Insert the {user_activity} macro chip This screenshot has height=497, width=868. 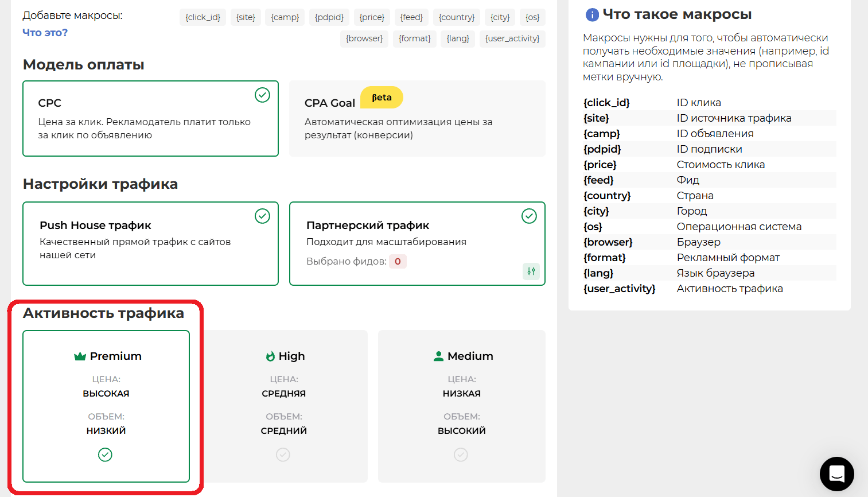512,38
